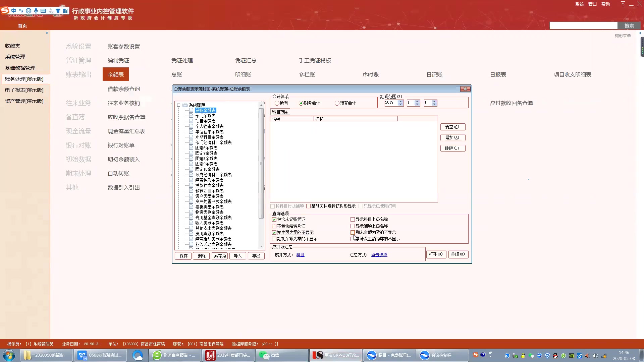Screen dimensions: 644x362
Task: Select 部门余额表 in the tree
Action: [205, 116]
